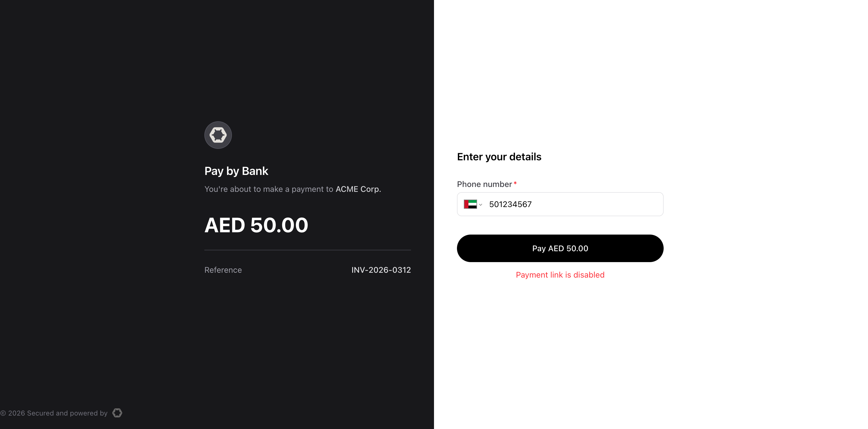Click '2026 Secured and powered by' text
868x429 pixels.
click(58, 413)
